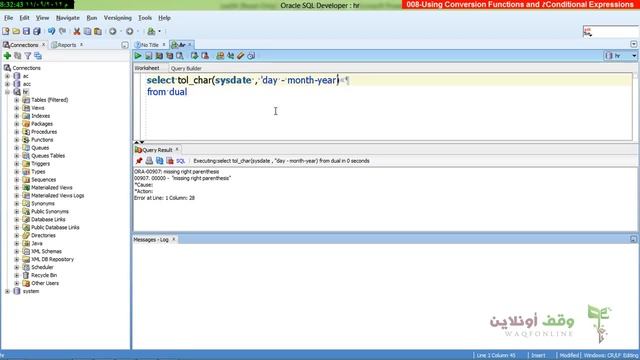Select Materialized Views Logs tree item
This screenshot has width=640, height=360.
pyautogui.click(x=58, y=196)
